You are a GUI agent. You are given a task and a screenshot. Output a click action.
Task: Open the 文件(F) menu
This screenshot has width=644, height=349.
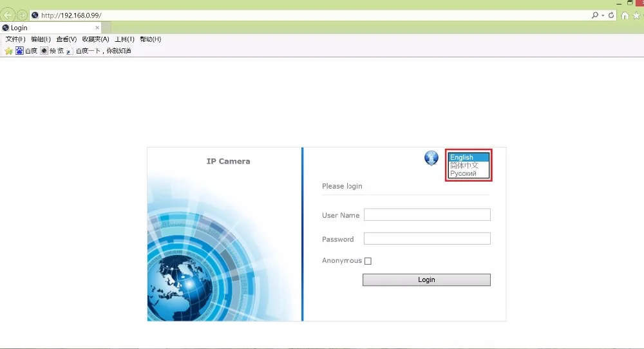tap(15, 39)
